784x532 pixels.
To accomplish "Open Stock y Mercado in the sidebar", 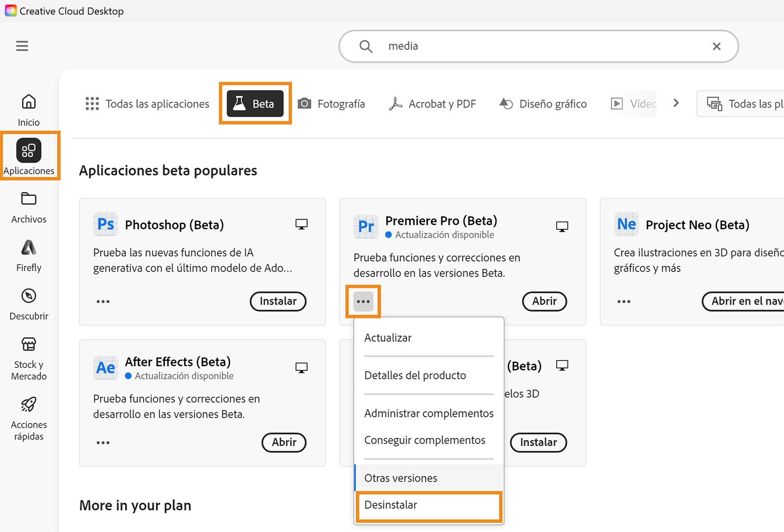I will tap(29, 359).
